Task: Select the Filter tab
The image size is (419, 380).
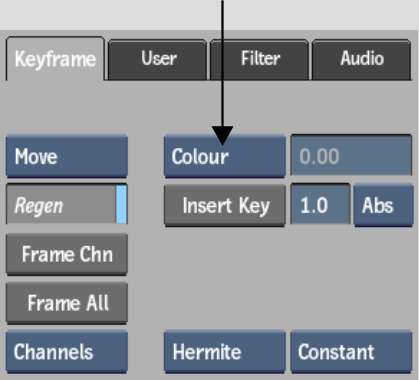Action: pos(260,59)
